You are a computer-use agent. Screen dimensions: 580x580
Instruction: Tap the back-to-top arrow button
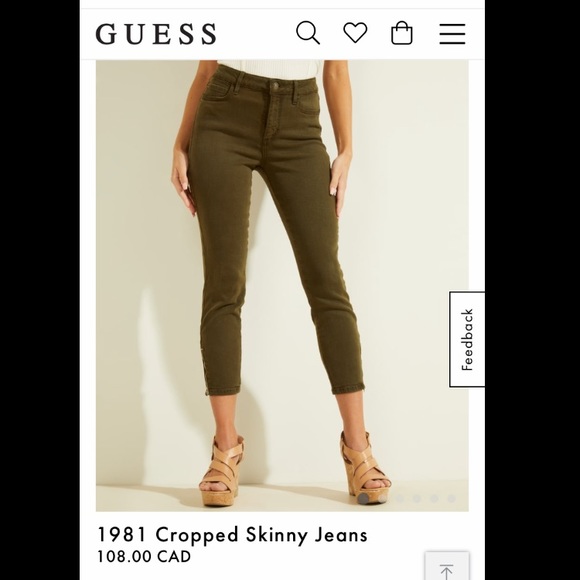pos(447,568)
